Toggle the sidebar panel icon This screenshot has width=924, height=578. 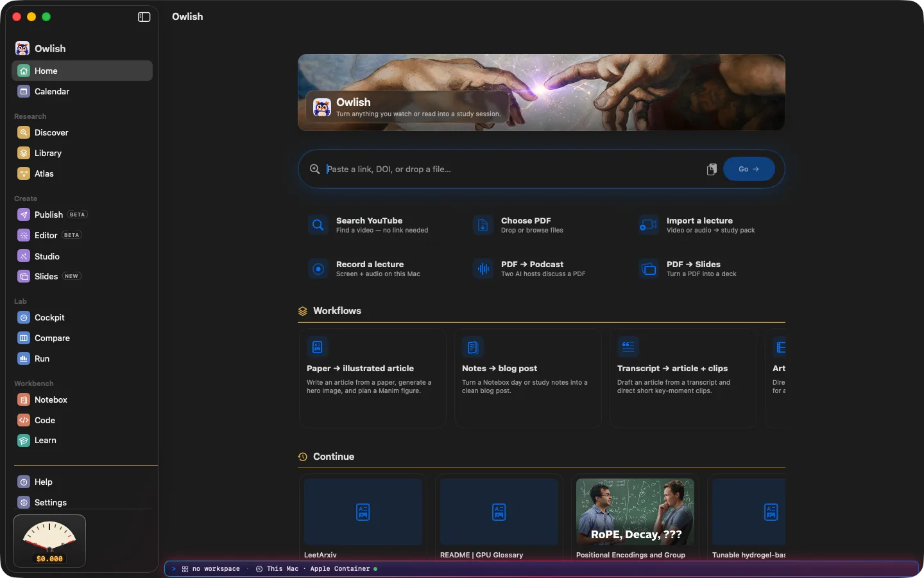(144, 17)
